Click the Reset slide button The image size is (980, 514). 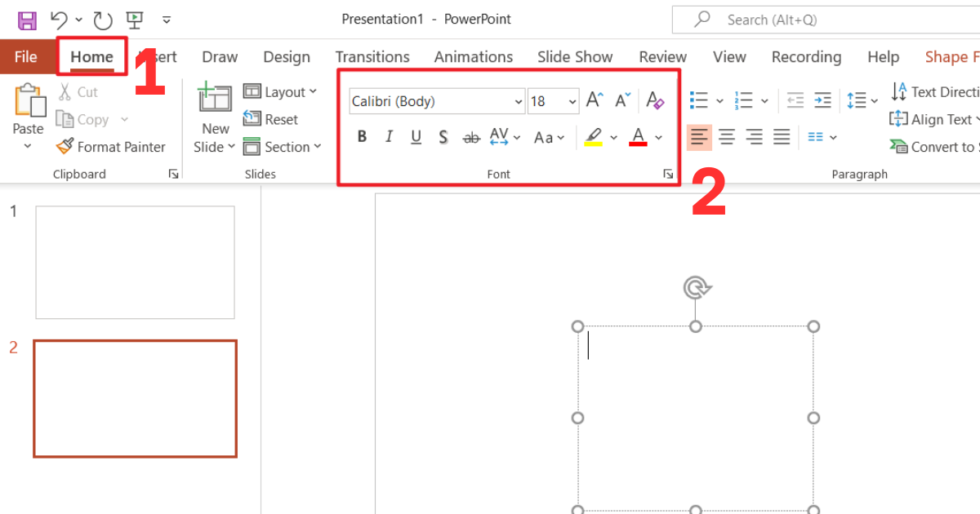(x=271, y=119)
